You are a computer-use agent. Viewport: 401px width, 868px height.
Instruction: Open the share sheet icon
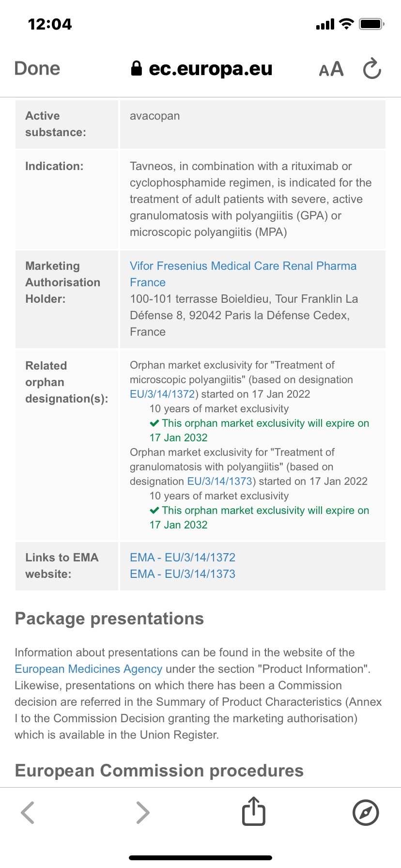click(x=254, y=810)
